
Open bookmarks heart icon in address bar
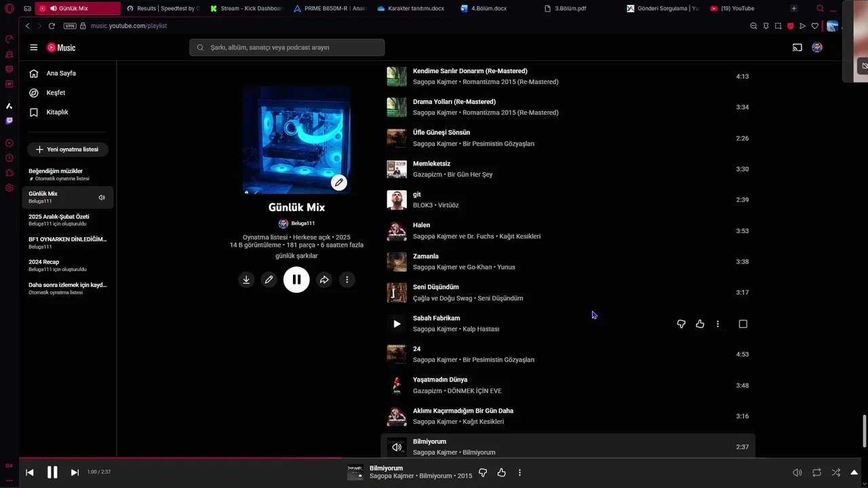(x=814, y=26)
